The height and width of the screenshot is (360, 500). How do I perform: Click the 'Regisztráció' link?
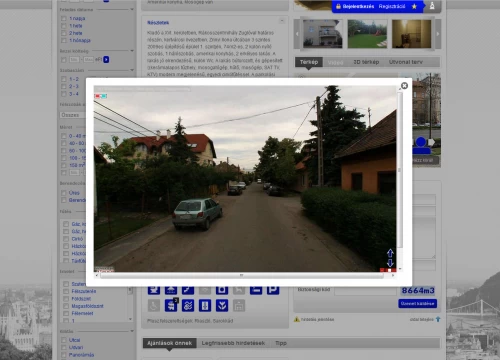[x=392, y=6]
